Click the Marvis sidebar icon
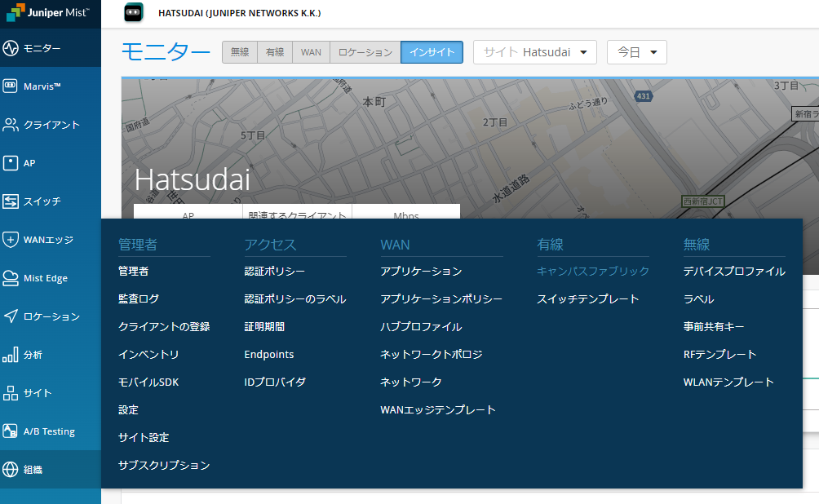This screenshot has width=819, height=504. click(x=11, y=86)
